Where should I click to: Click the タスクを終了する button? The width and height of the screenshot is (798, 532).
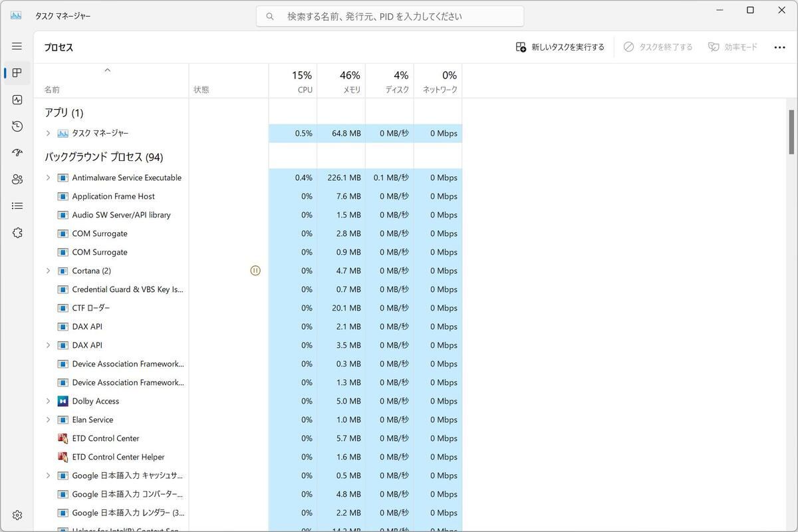658,47
